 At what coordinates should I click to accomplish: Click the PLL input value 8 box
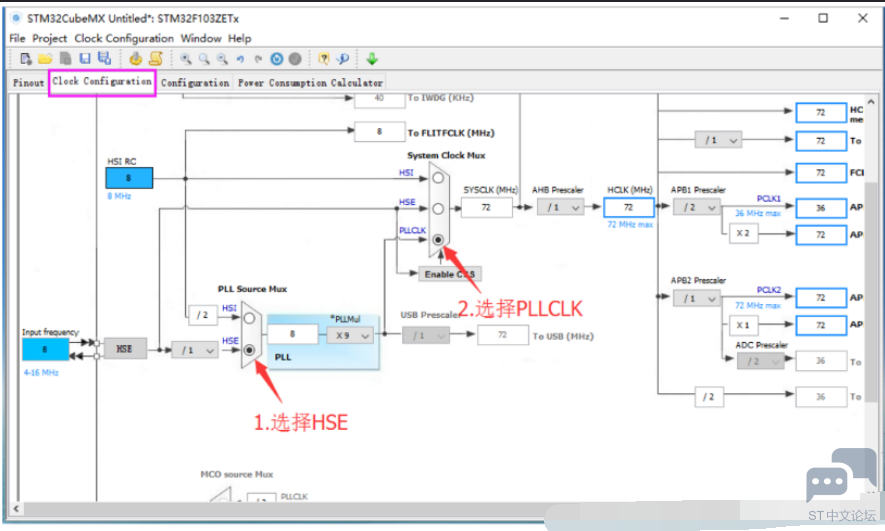tap(292, 334)
